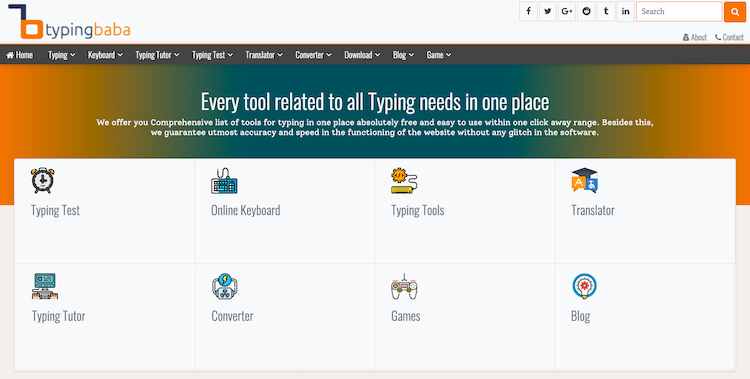Click the Online Keyboard icon

pyautogui.click(x=224, y=181)
